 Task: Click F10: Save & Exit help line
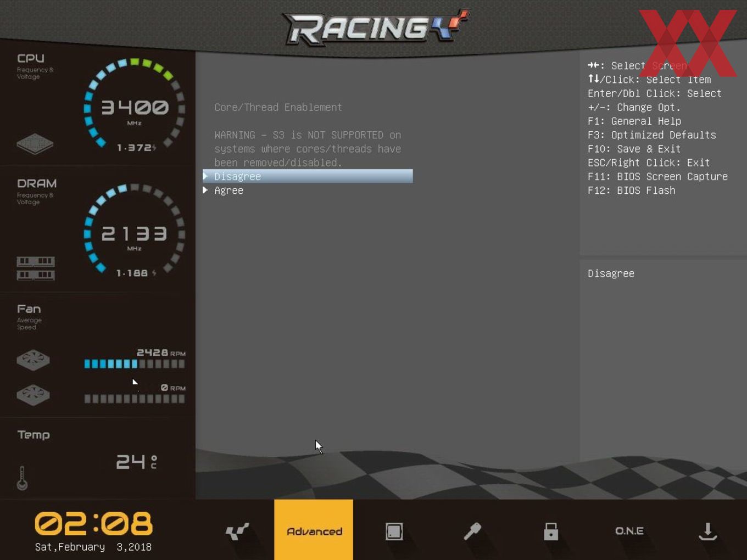coord(634,149)
